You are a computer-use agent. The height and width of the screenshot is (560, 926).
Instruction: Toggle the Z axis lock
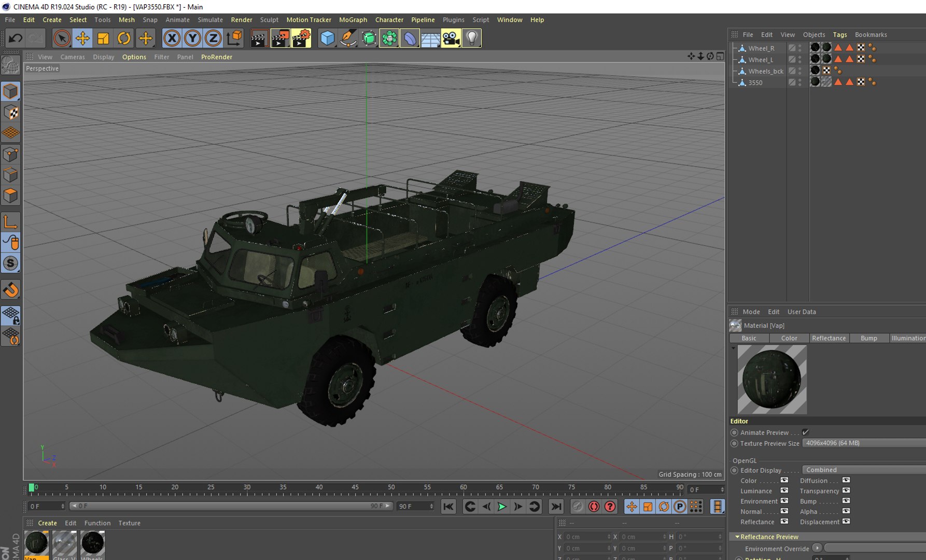(213, 38)
